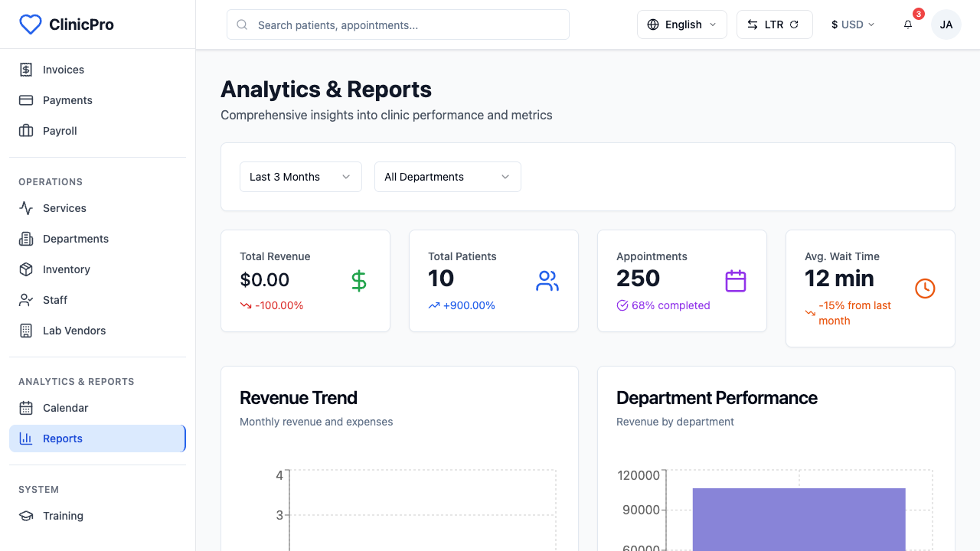Click the Training graduation cap icon
980x551 pixels.
coord(26,516)
